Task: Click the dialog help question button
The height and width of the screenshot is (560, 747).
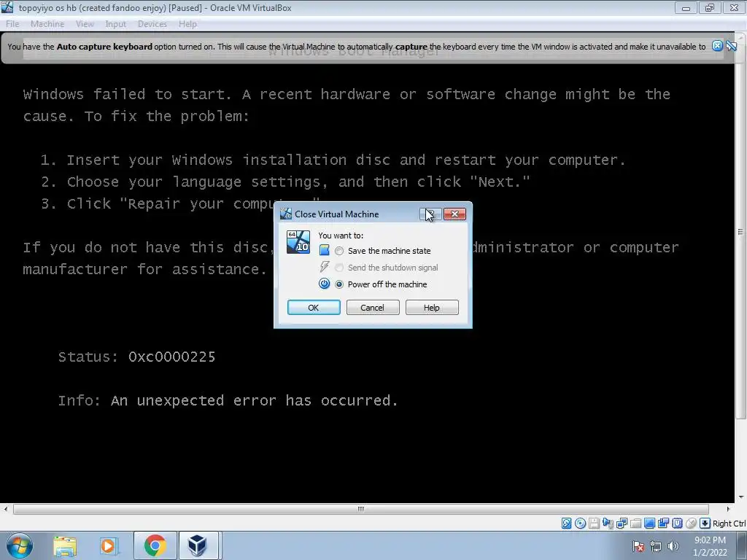Action: click(x=430, y=214)
